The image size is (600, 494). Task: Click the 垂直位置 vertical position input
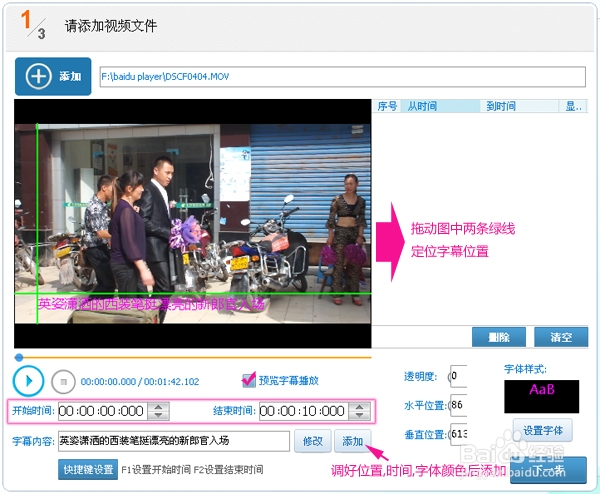click(x=458, y=434)
